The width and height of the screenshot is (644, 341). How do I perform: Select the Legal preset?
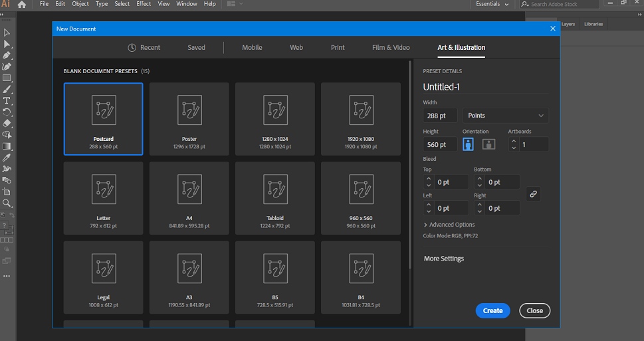[104, 277]
